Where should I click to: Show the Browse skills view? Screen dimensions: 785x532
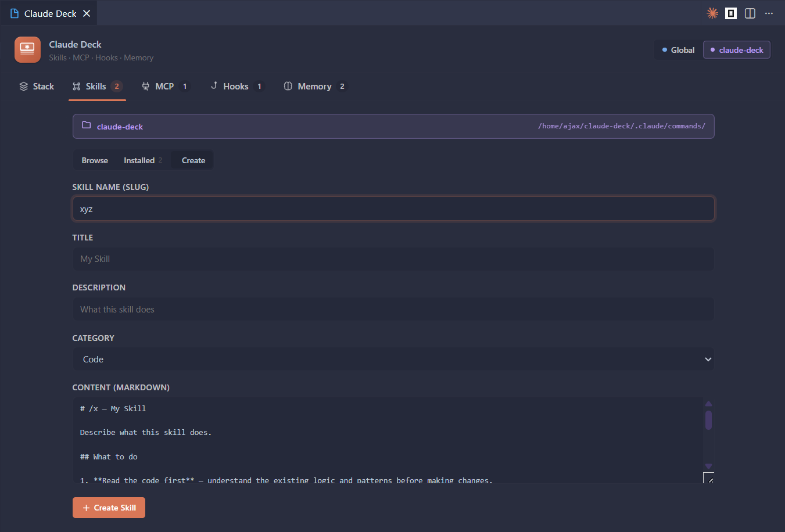coord(95,160)
